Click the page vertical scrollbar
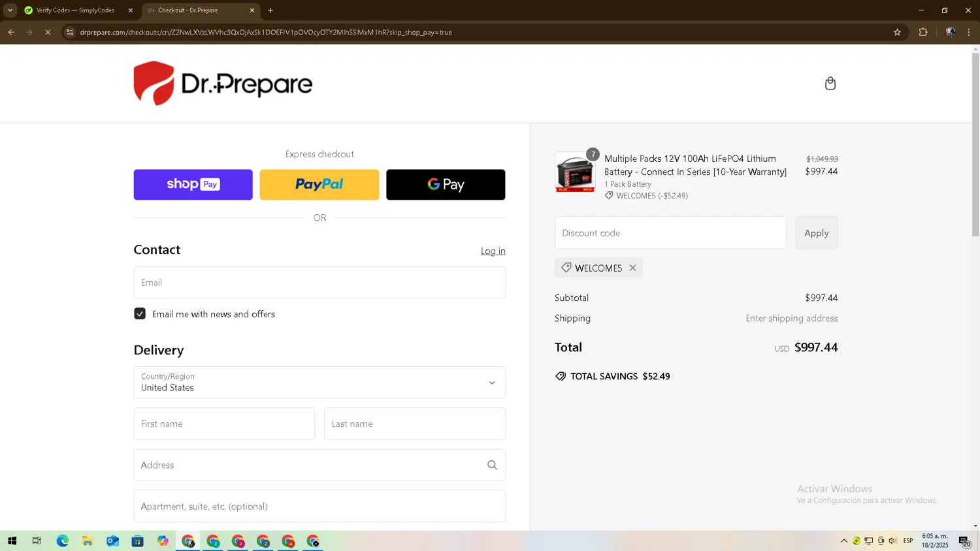 point(975,144)
